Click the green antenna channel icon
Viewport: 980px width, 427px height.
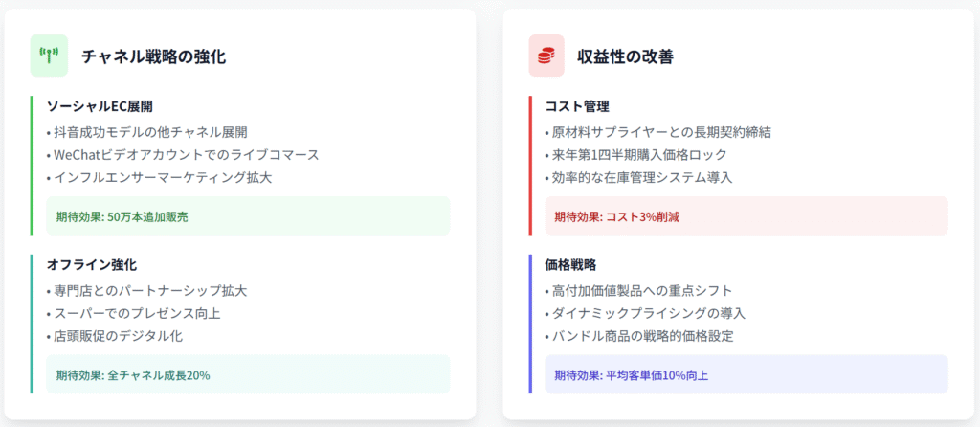49,56
